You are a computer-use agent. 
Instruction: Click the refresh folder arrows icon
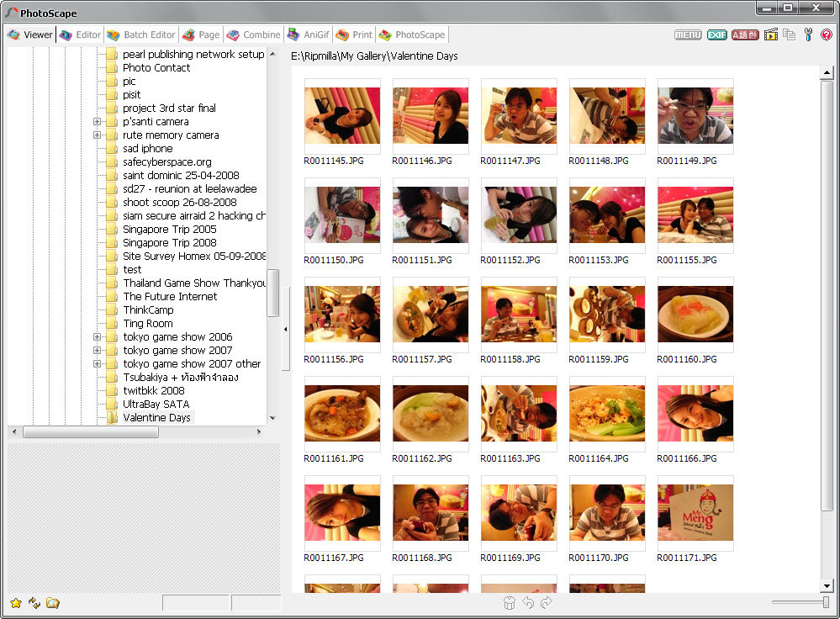(34, 603)
